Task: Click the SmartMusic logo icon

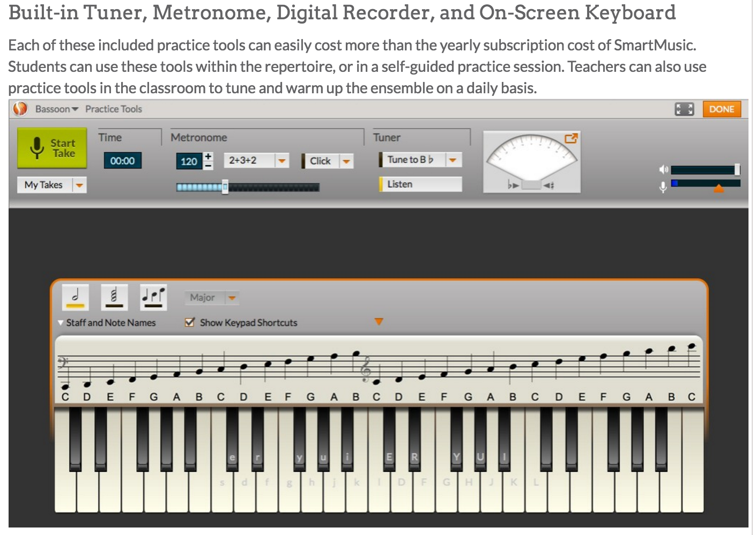Action: pyautogui.click(x=20, y=109)
